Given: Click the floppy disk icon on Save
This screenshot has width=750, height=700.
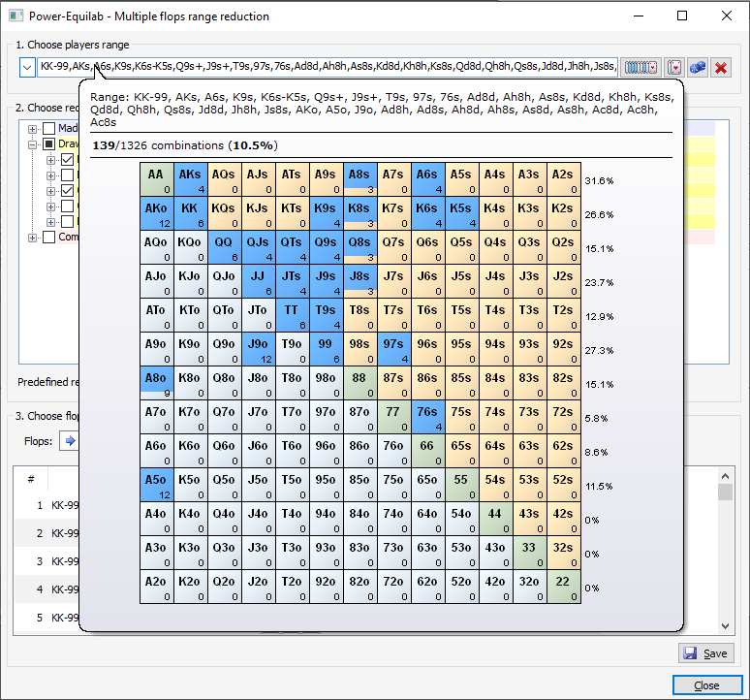Looking at the screenshot, I should pos(690,653).
